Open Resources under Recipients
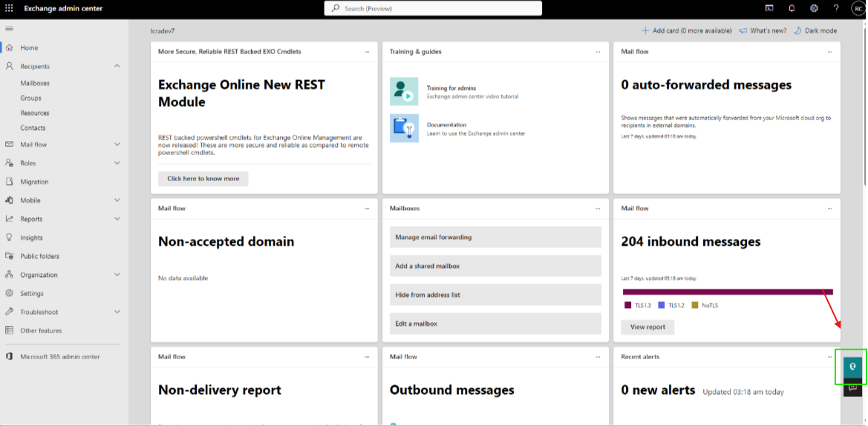868x426 pixels. point(35,113)
